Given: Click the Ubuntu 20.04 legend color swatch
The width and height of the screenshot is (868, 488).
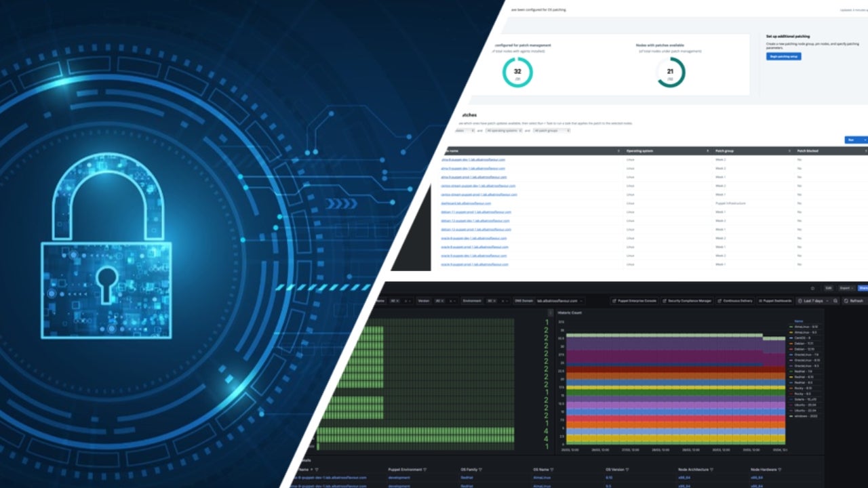Looking at the screenshot, I should point(791,405).
